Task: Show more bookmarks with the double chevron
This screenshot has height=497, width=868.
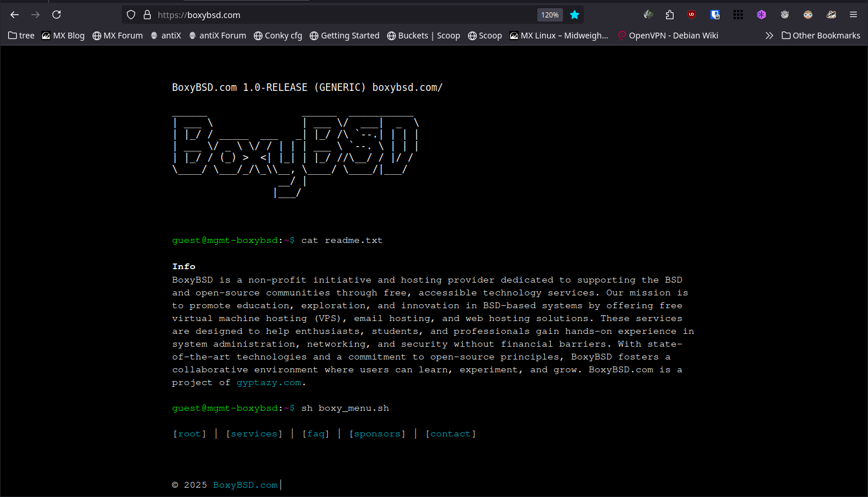Action: click(769, 36)
